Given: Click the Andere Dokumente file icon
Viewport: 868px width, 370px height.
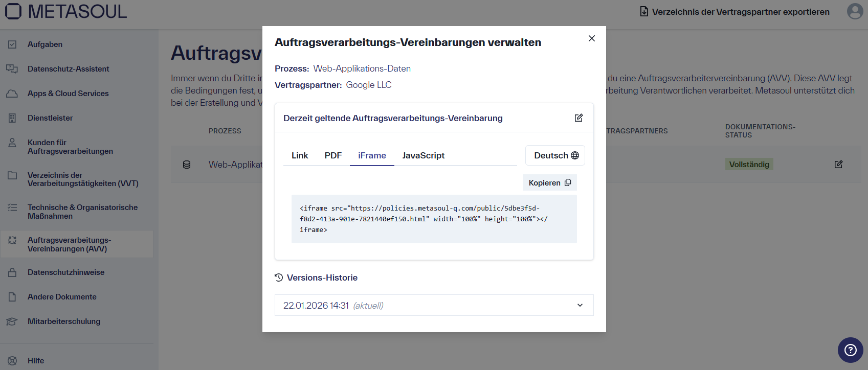Looking at the screenshot, I should point(12,297).
